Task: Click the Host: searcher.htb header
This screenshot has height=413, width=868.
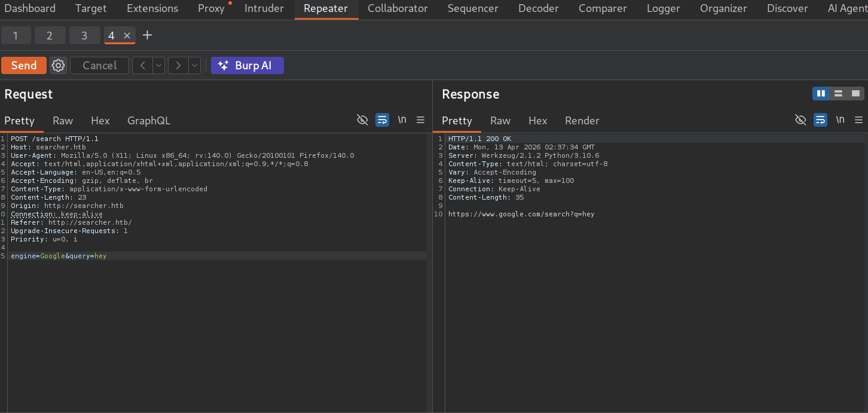Action: (x=48, y=147)
